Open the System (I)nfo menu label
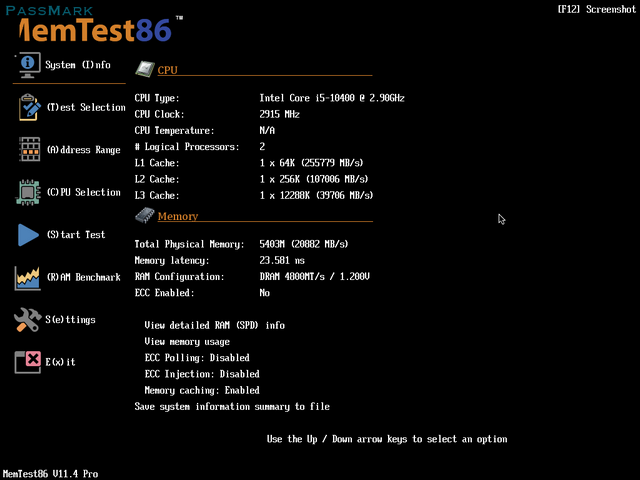Screen dimensions: 640x480 (78, 65)
